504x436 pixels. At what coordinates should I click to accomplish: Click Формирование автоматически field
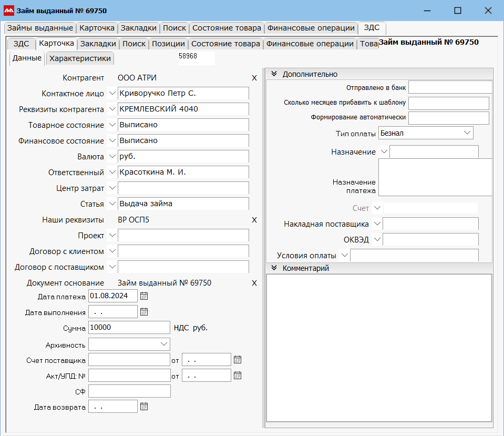pyautogui.click(x=449, y=118)
